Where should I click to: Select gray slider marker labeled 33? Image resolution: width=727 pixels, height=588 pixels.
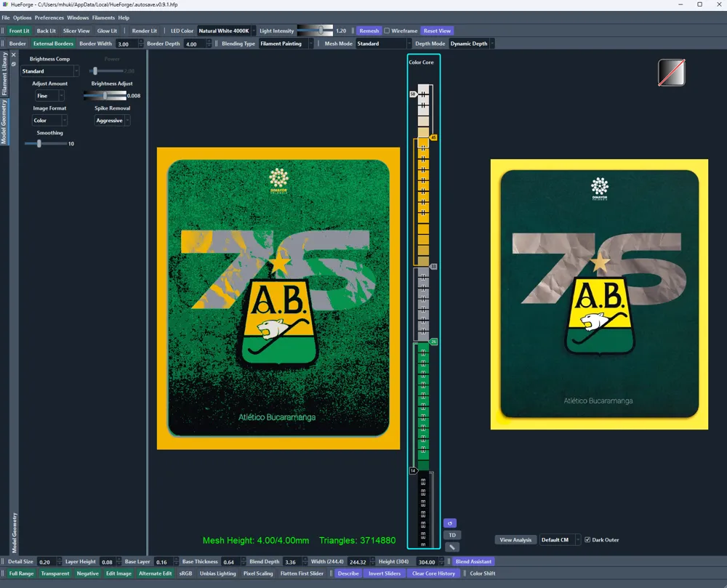pyautogui.click(x=433, y=267)
